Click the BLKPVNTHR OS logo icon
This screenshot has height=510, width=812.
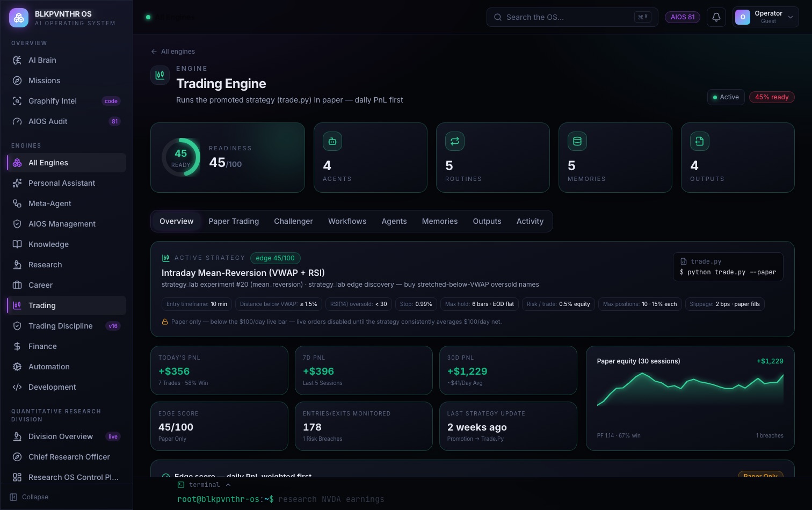(19, 18)
